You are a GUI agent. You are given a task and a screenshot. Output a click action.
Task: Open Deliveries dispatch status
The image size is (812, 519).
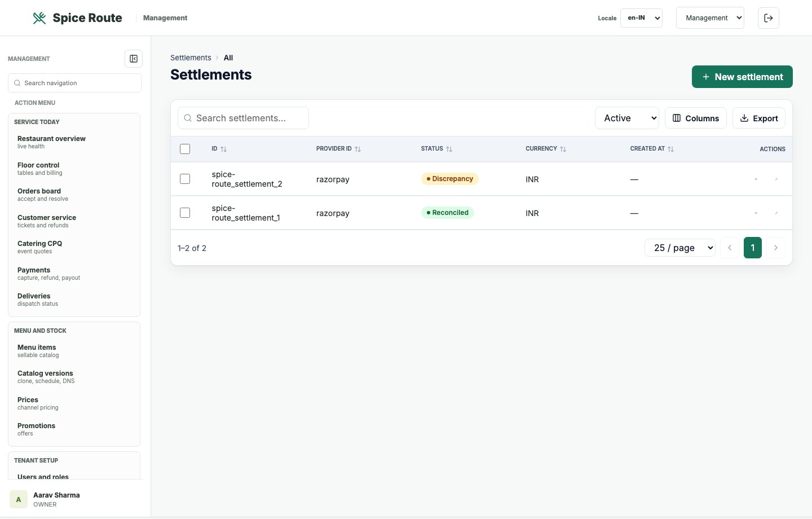[x=74, y=300]
